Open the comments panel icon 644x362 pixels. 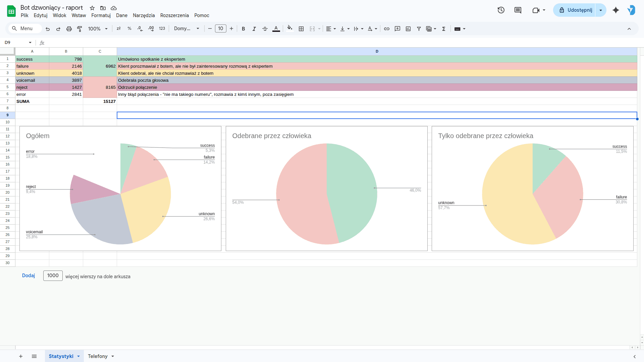coord(518,10)
